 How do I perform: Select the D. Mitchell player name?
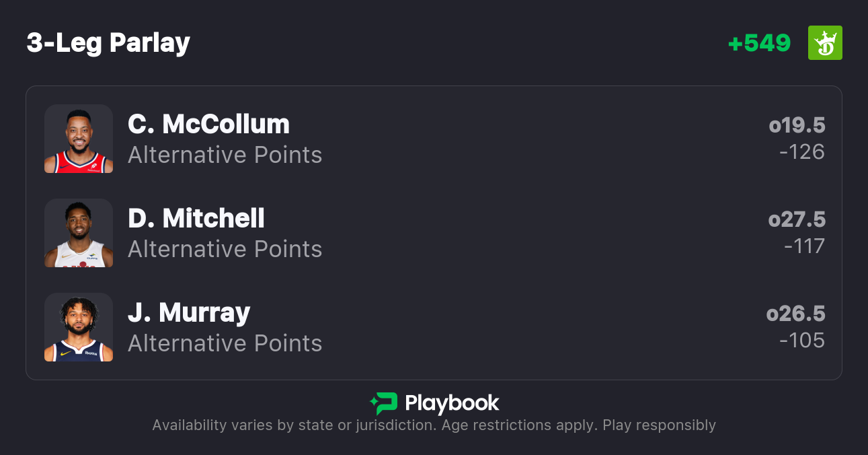point(196,218)
